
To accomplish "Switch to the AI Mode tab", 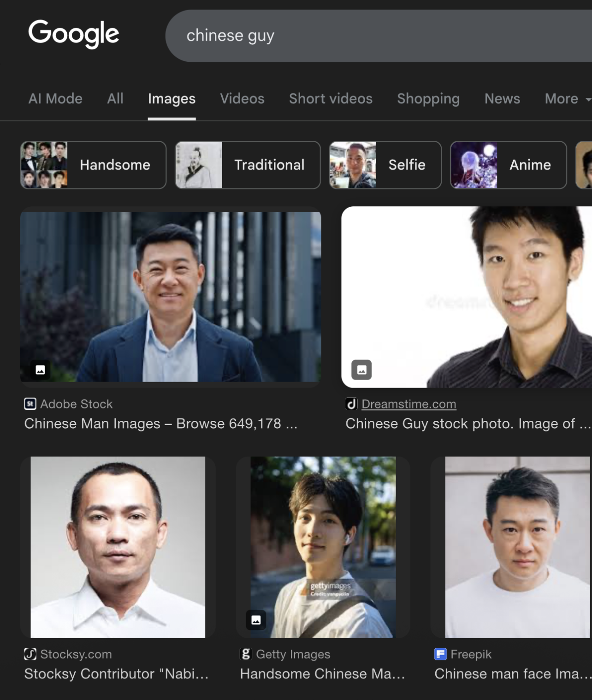I will coord(55,99).
